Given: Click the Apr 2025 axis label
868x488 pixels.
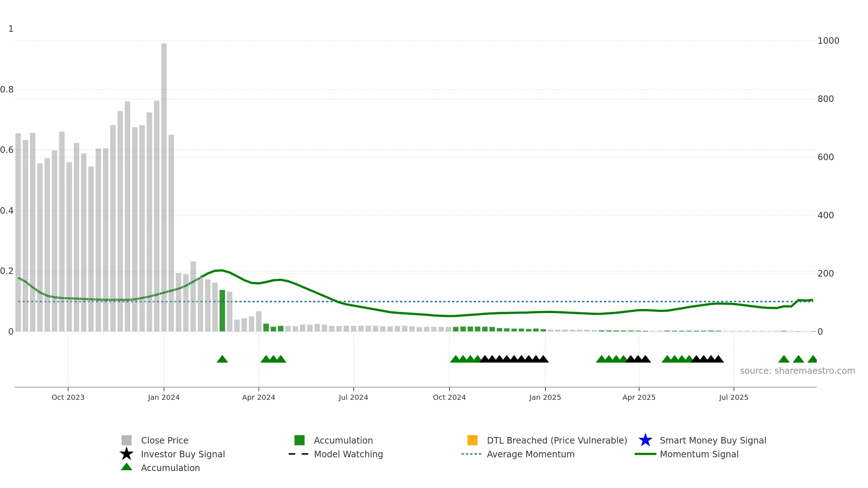Looking at the screenshot, I should coord(639,397).
